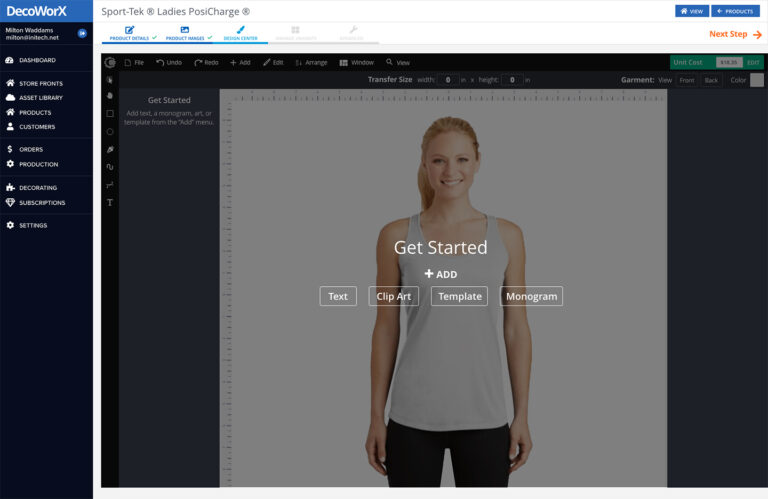Switch garment view to Back
768x499 pixels.
(711, 80)
